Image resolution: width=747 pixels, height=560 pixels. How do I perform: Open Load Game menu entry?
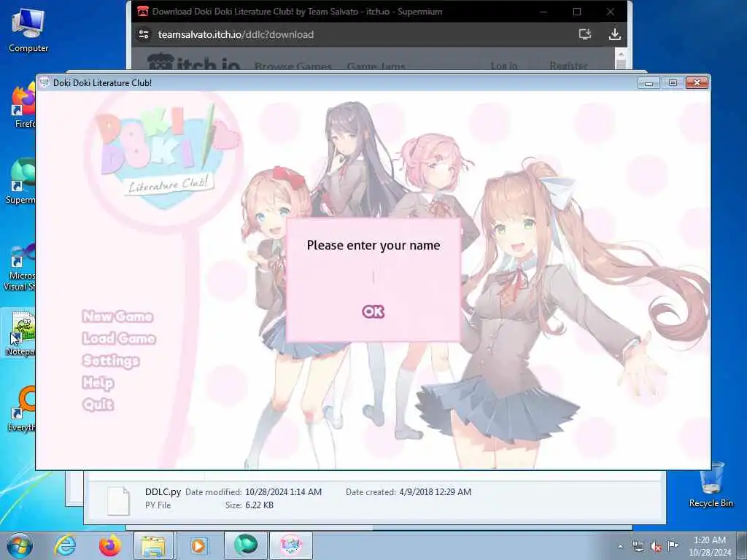tap(119, 338)
